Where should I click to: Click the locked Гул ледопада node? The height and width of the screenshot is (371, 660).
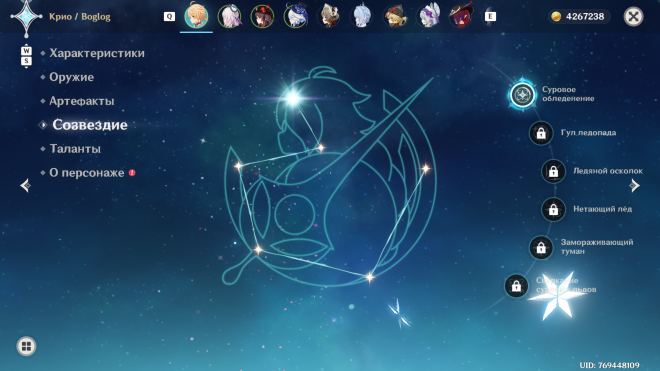coord(541,133)
